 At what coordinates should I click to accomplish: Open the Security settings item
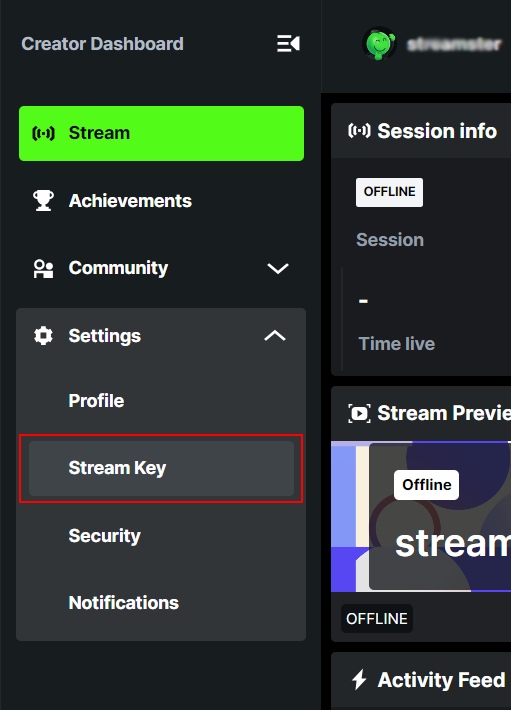click(105, 536)
